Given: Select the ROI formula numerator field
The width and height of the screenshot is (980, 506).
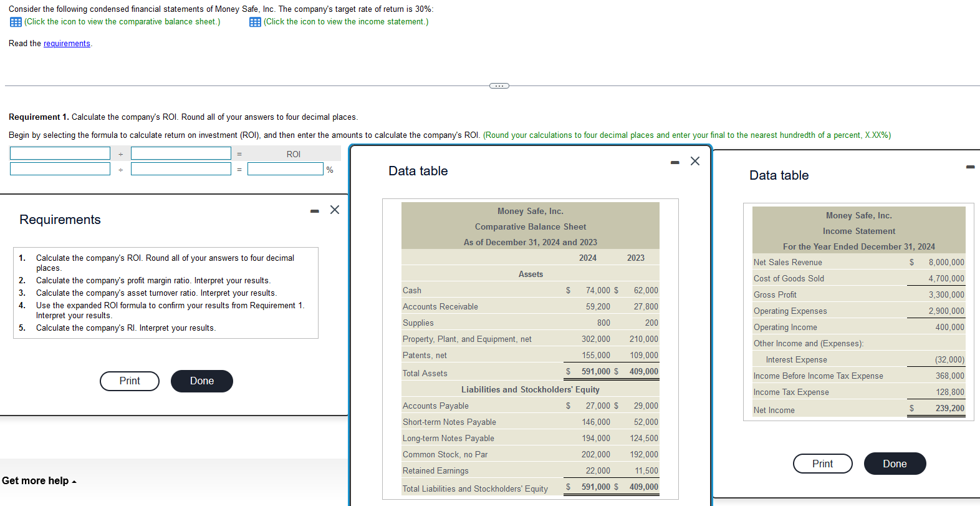Looking at the screenshot, I should coord(60,153).
